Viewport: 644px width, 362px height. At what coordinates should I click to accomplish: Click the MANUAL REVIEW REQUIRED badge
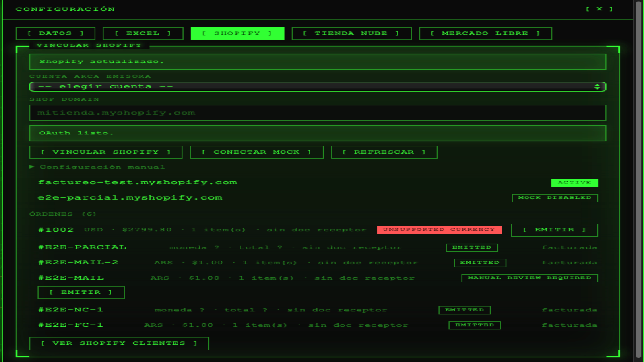pos(529,278)
